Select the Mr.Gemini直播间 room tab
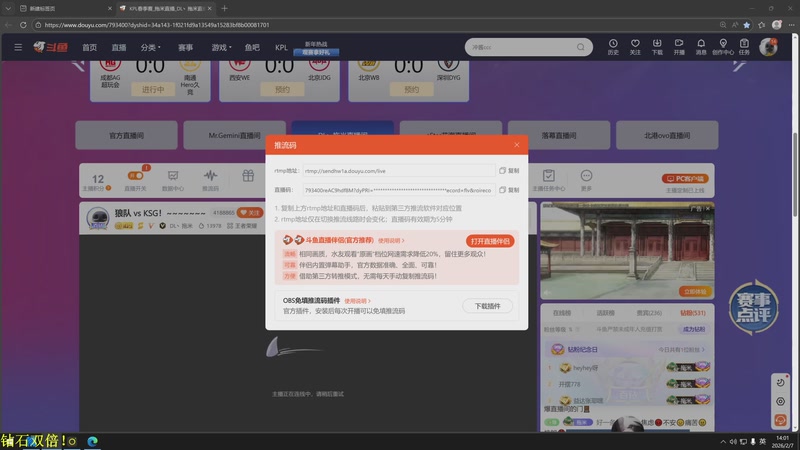The width and height of the screenshot is (800, 450). [x=234, y=135]
